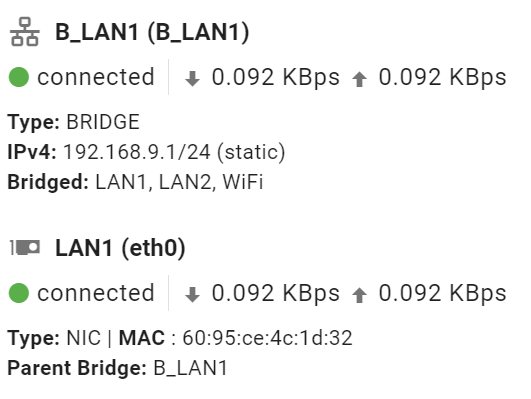This screenshot has width=531, height=399.
Task: Click the download arrow icon under B_LAN1
Action: tap(192, 79)
